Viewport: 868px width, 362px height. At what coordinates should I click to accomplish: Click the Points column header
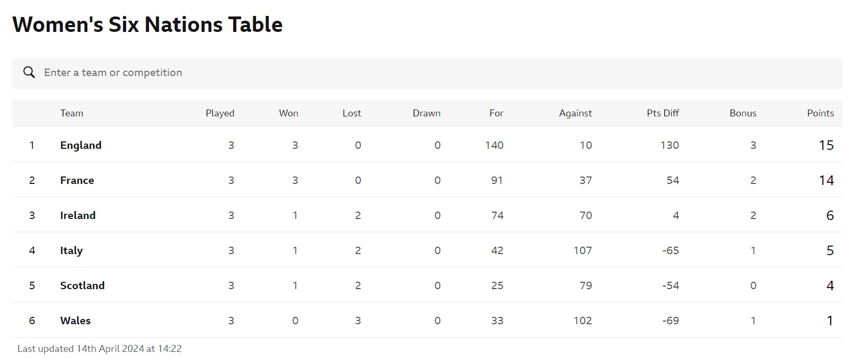click(x=820, y=113)
